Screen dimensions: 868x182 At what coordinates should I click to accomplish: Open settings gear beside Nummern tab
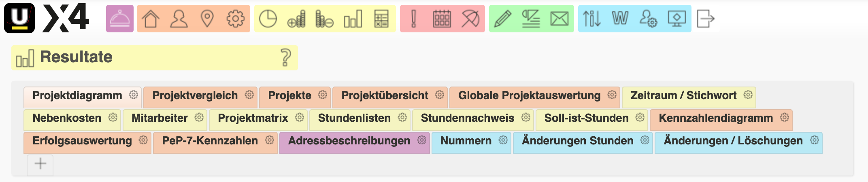[x=503, y=140]
